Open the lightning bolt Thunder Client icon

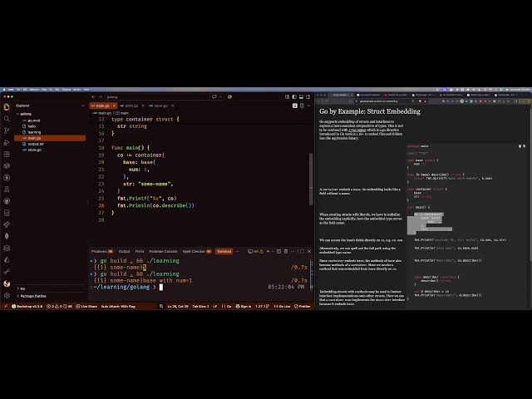[x=7, y=178]
